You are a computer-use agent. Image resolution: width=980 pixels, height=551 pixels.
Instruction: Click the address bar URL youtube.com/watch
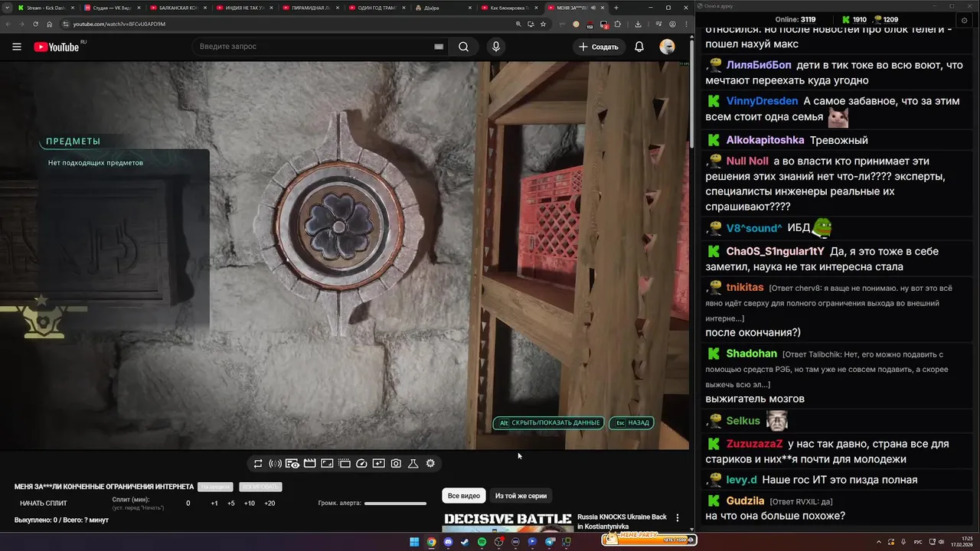coord(119,24)
